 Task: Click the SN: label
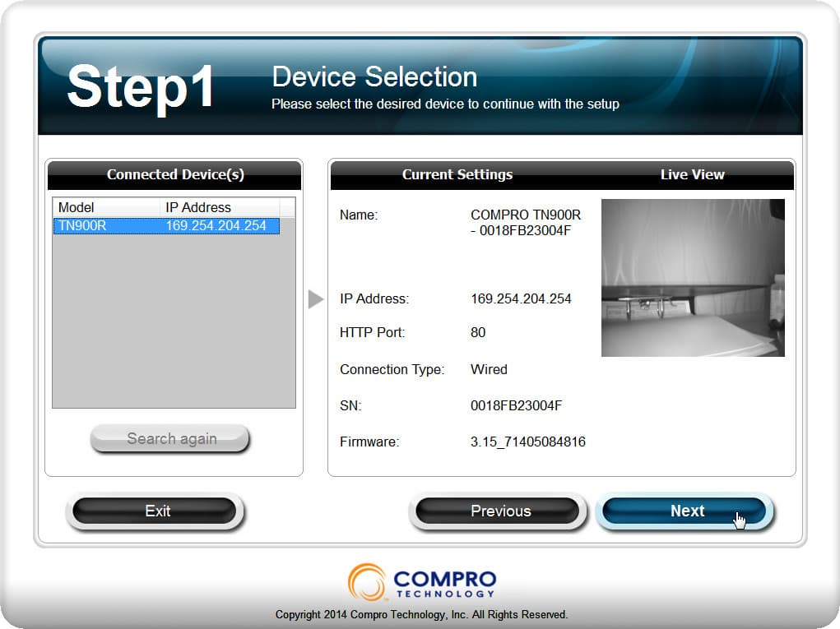pos(350,406)
